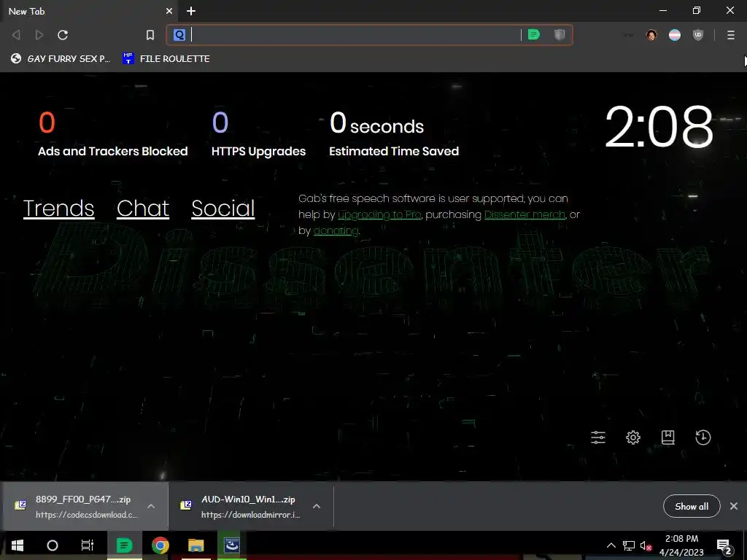Open downloaded AUD-Win10_Win1 zip file
Viewport: 747px width, 560px height.
[241, 506]
